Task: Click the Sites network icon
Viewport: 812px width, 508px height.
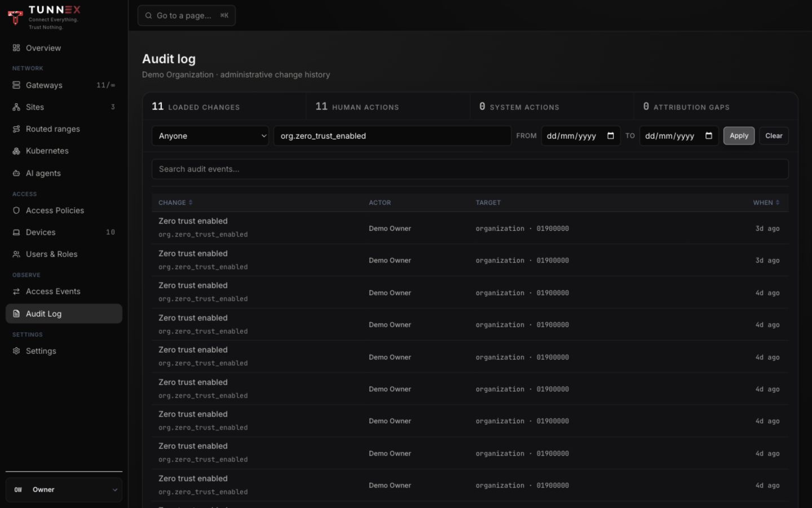Action: pyautogui.click(x=16, y=107)
